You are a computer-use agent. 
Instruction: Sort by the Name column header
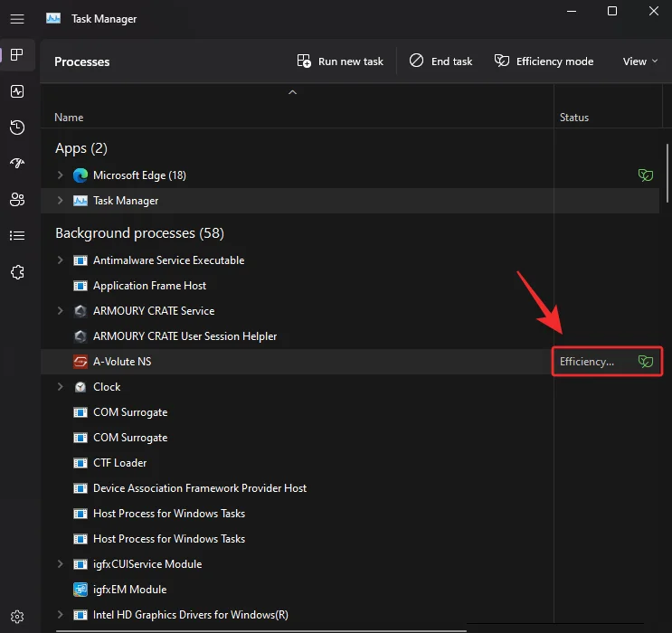coord(69,118)
